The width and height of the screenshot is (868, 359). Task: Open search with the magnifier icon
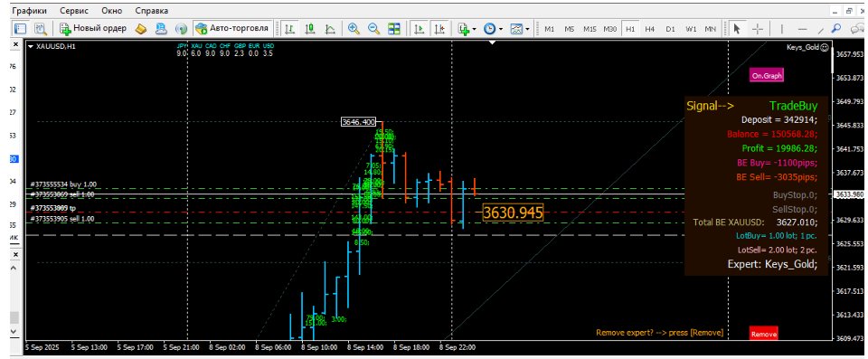pyautogui.click(x=835, y=27)
